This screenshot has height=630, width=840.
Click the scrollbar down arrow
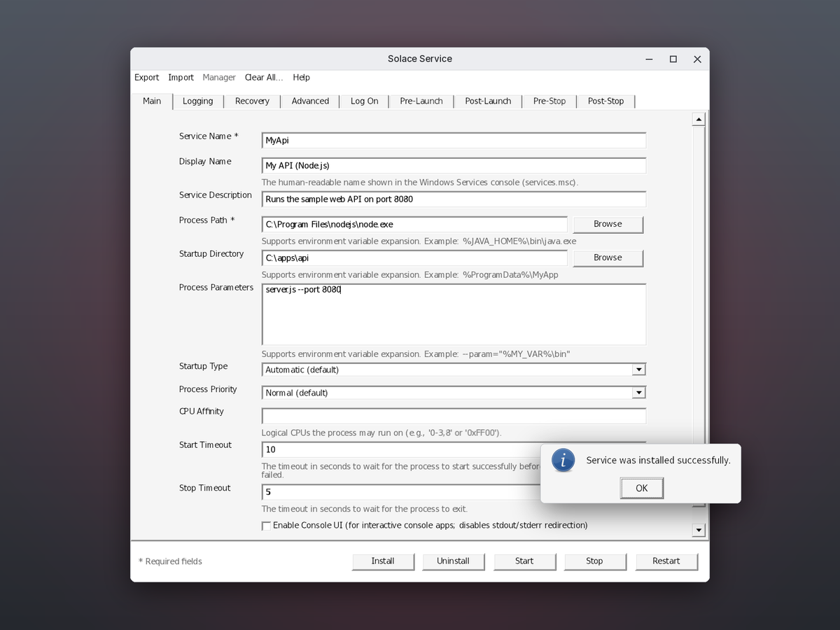coord(698,531)
